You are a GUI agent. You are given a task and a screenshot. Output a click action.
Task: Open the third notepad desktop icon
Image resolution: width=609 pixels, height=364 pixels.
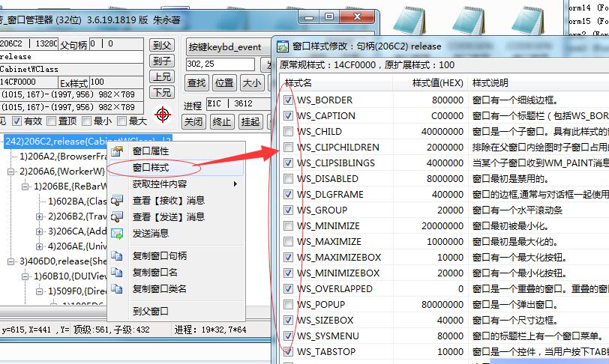(x=528, y=19)
